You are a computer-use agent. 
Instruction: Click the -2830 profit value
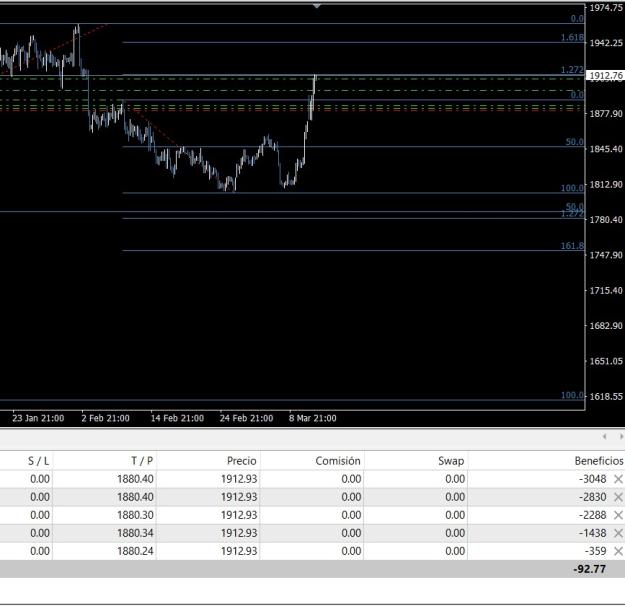pos(593,497)
